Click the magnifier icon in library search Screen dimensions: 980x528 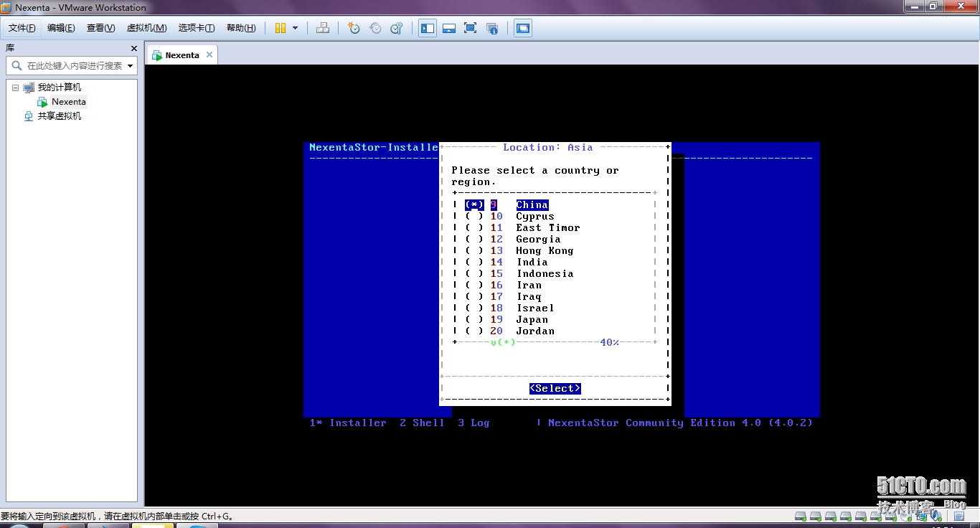coord(17,65)
